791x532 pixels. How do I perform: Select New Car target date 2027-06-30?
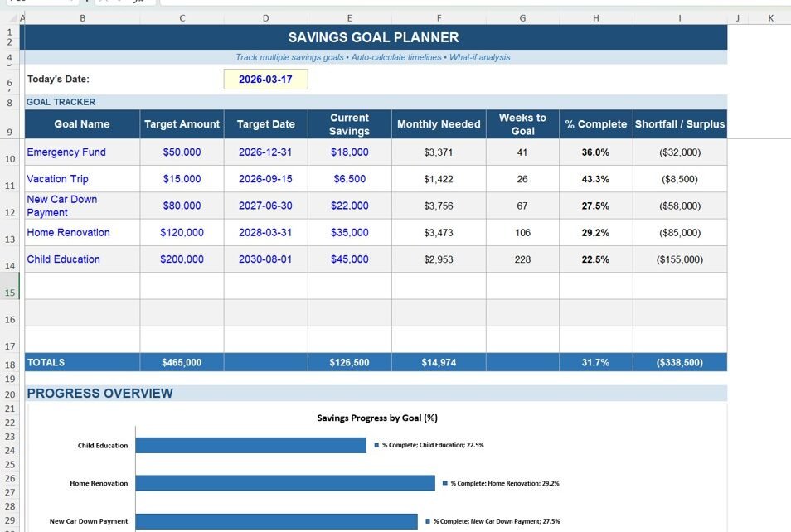click(265, 206)
